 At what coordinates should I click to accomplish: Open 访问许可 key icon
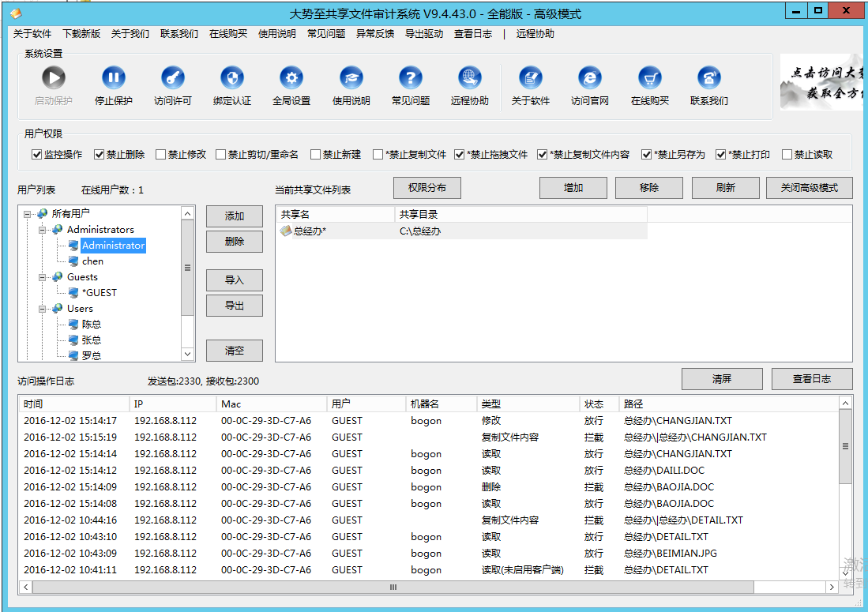click(172, 77)
